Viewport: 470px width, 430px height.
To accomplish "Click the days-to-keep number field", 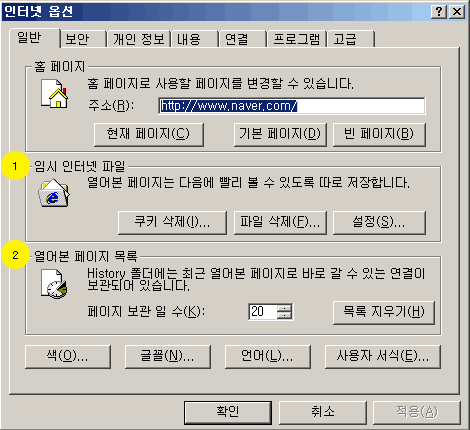I will pyautogui.click(x=262, y=312).
